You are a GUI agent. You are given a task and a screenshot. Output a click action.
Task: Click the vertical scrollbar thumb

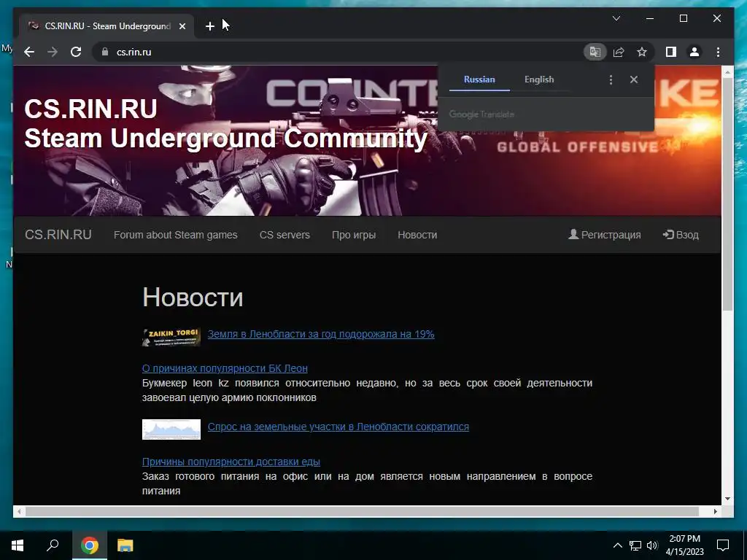pyautogui.click(x=727, y=194)
